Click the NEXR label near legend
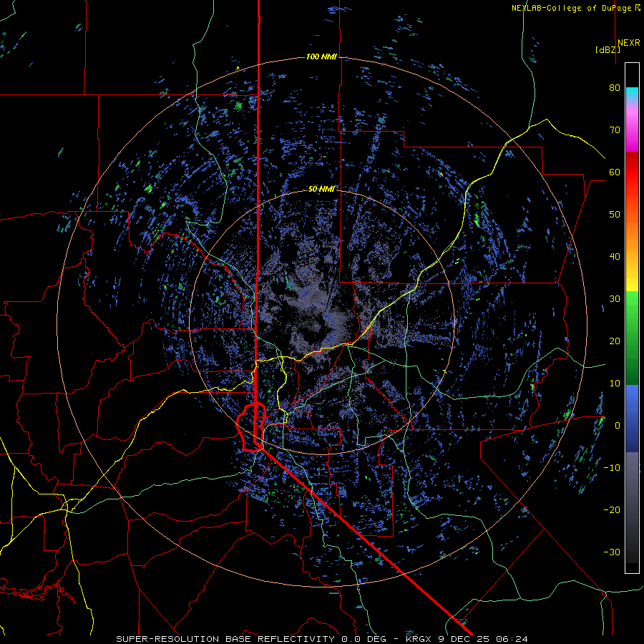 (x=629, y=43)
